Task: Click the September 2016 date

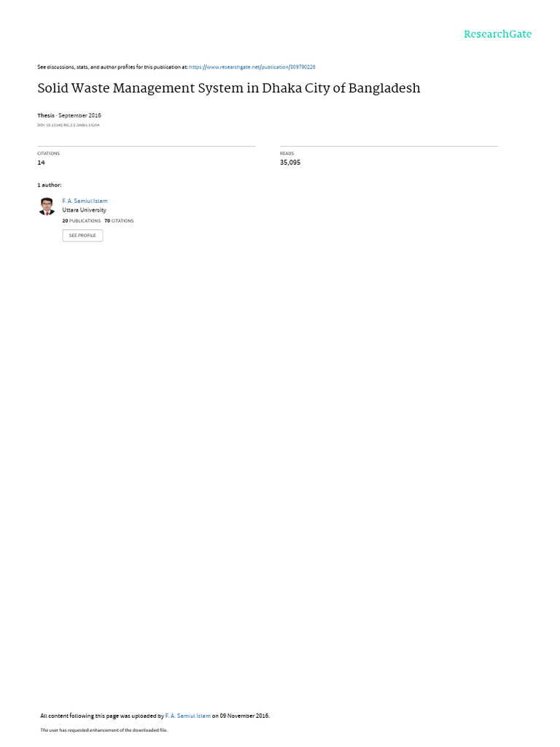Action: pos(79,115)
